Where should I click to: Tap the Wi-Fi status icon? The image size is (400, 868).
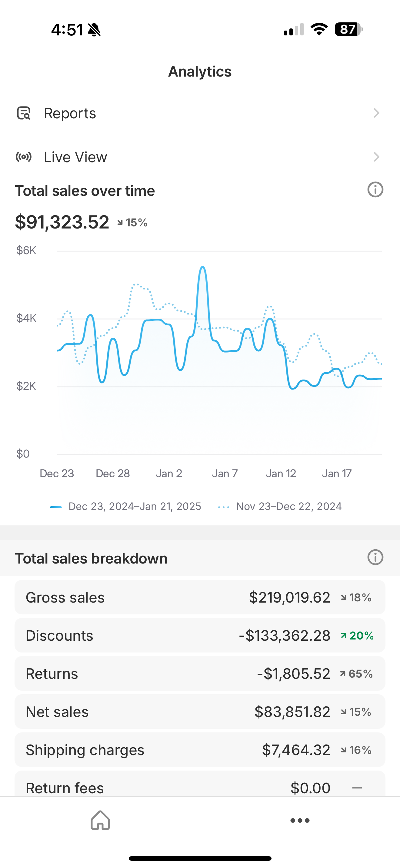tap(319, 29)
